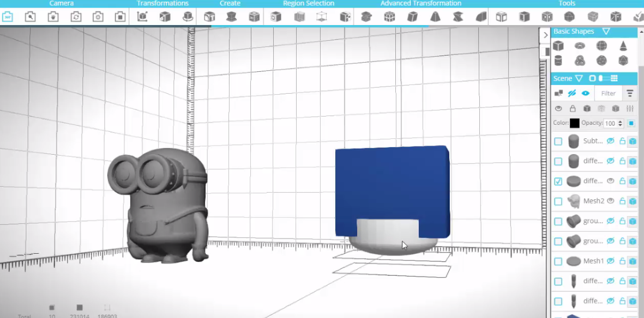The width and height of the screenshot is (644, 318).
Task: Click the crossed-out eye hide-all icon in Scene
Action: click(571, 94)
